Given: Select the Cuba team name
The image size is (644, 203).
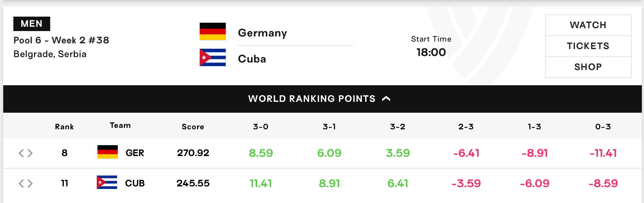Looking at the screenshot, I should pyautogui.click(x=252, y=59).
